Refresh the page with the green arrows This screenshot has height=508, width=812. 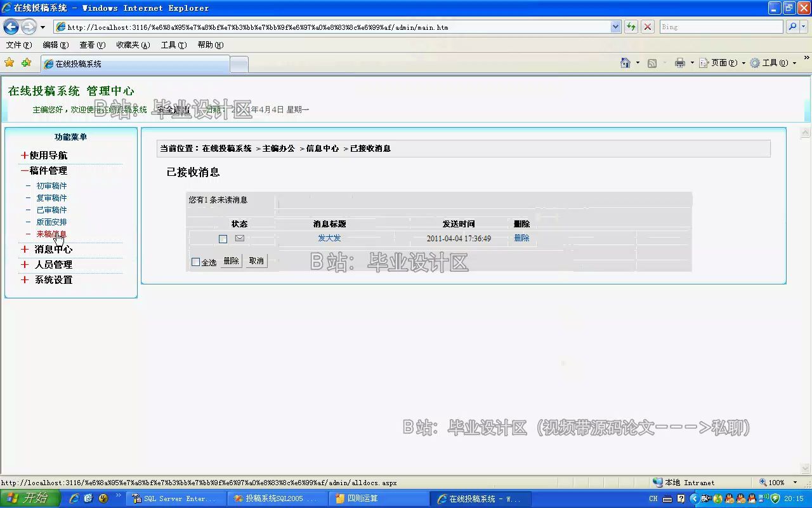coord(631,27)
